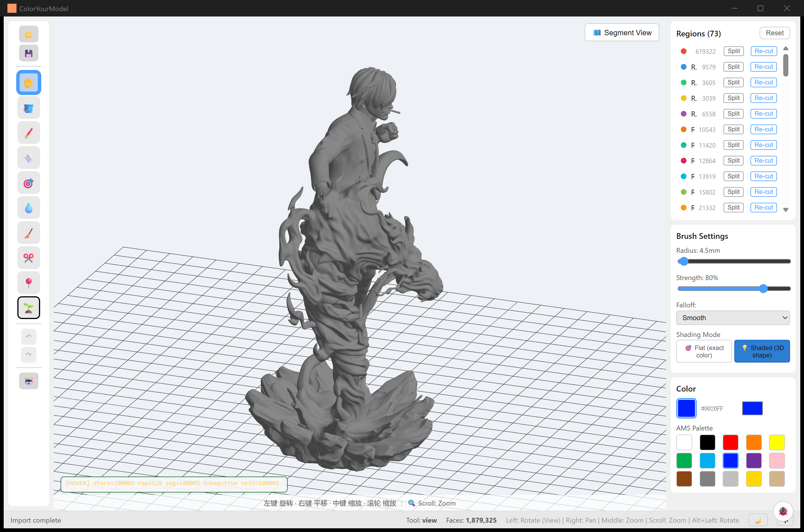The width and height of the screenshot is (804, 532).
Task: Pick dark gray from AMS Palette
Action: point(707,479)
